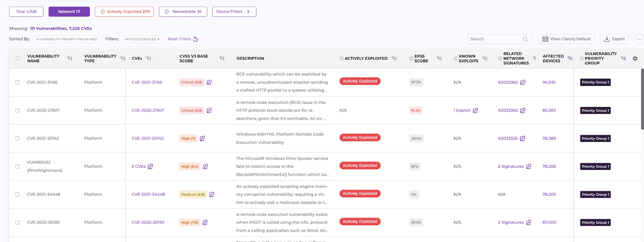Click the Reset Filters refresh icon

click(x=196, y=39)
